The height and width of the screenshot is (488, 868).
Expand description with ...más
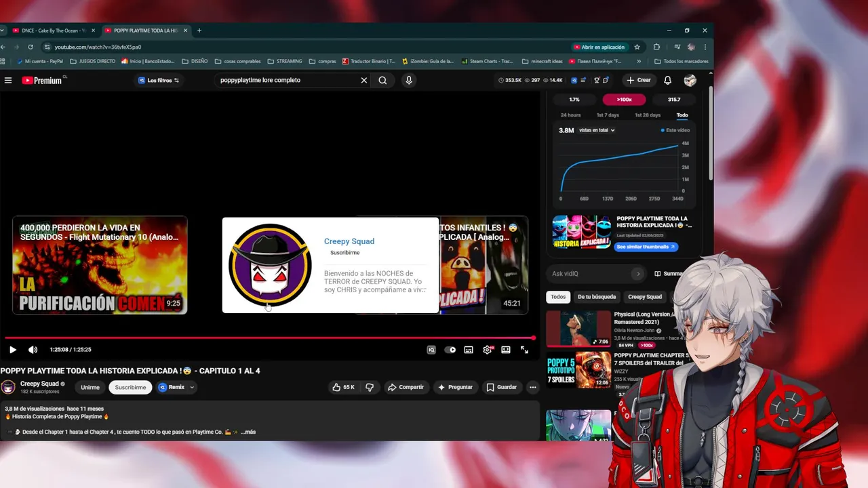pyautogui.click(x=248, y=432)
